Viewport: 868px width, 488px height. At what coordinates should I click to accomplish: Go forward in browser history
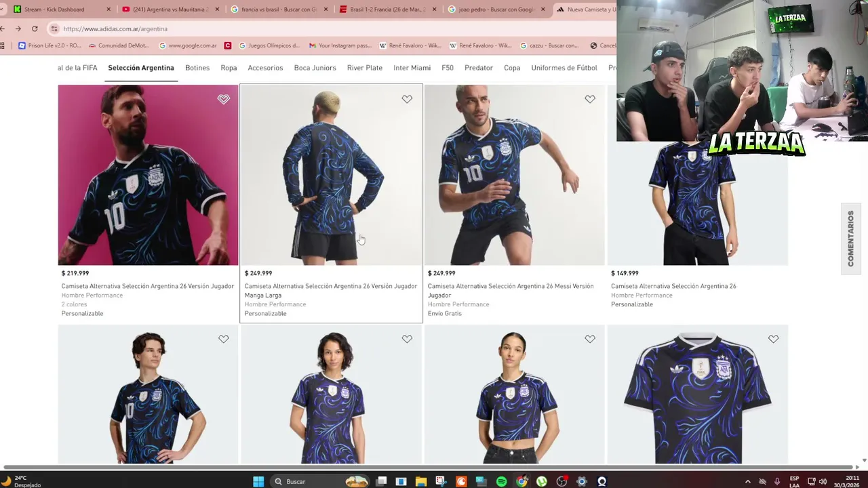coord(18,28)
